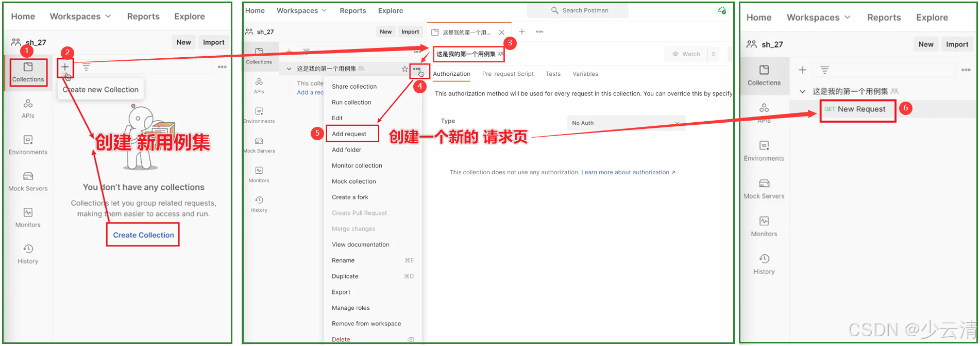Viewport: 980px width, 346px height.
Task: Open Monitors in the right panel sidebar
Action: (764, 226)
